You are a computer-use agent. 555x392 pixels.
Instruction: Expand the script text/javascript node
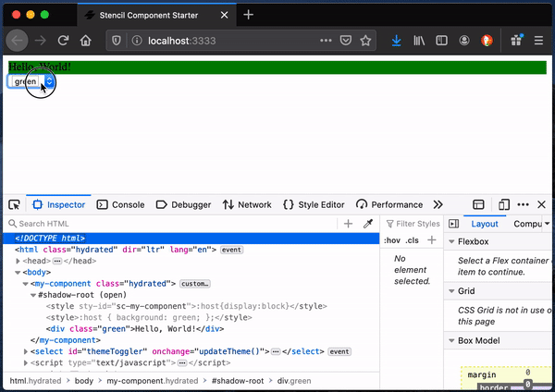(26, 363)
